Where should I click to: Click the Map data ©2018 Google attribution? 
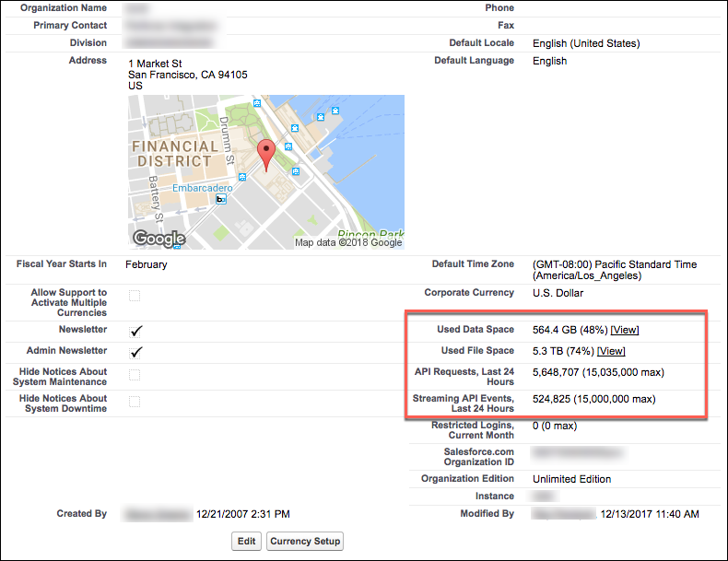pyautogui.click(x=348, y=242)
